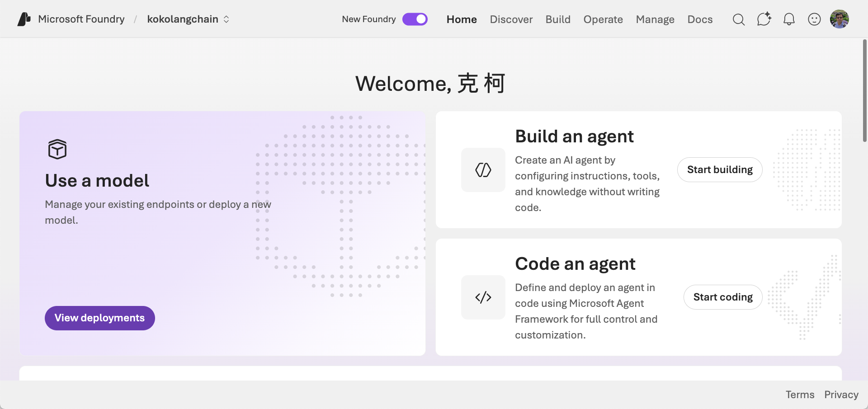
Task: Click the cube icon above Use a model
Action: pyautogui.click(x=57, y=149)
